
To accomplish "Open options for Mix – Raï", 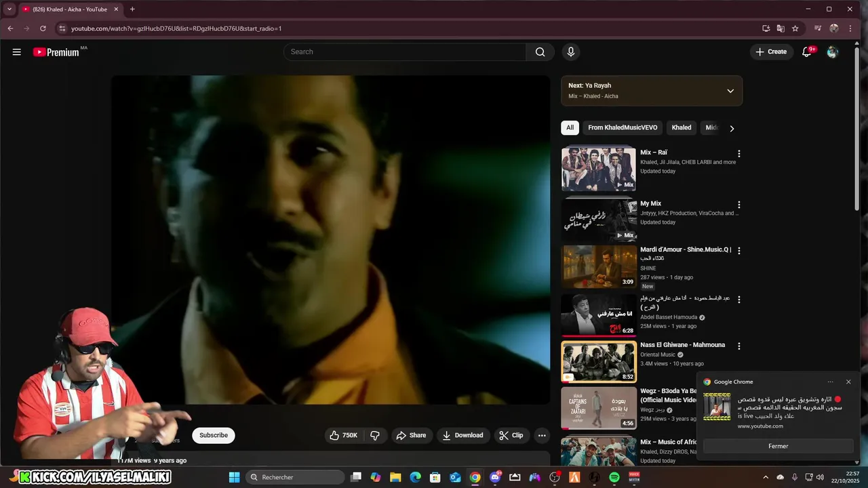I will 739,154.
